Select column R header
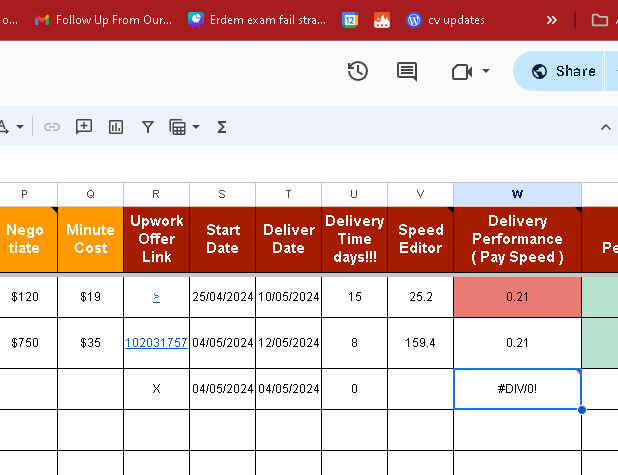Image resolution: width=618 pixels, height=475 pixels. (x=156, y=194)
